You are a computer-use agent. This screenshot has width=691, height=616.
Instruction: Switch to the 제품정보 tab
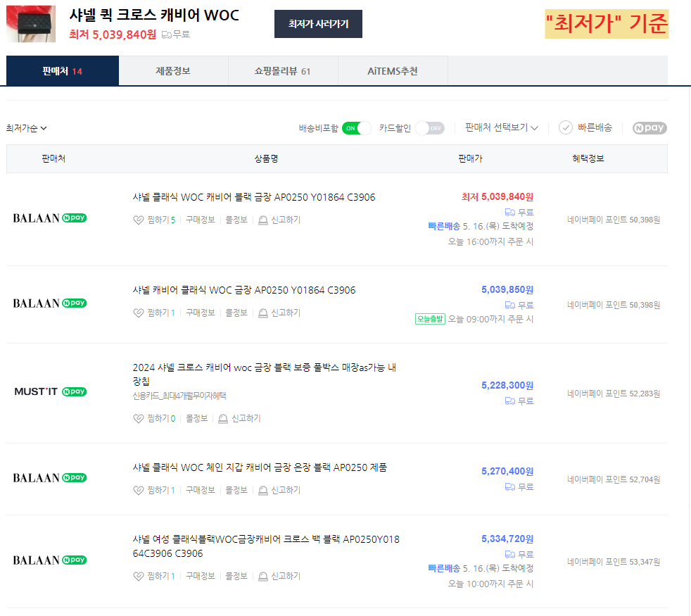click(173, 71)
